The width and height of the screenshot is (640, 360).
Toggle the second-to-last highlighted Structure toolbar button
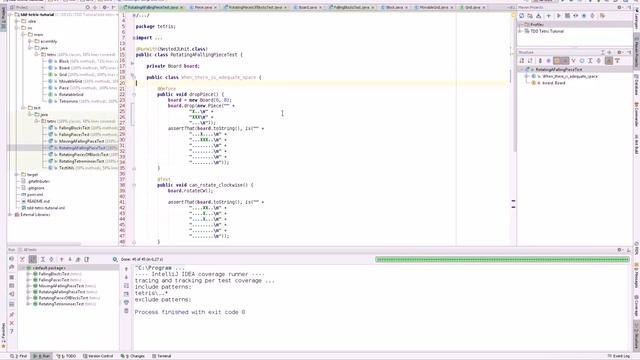pos(609,61)
